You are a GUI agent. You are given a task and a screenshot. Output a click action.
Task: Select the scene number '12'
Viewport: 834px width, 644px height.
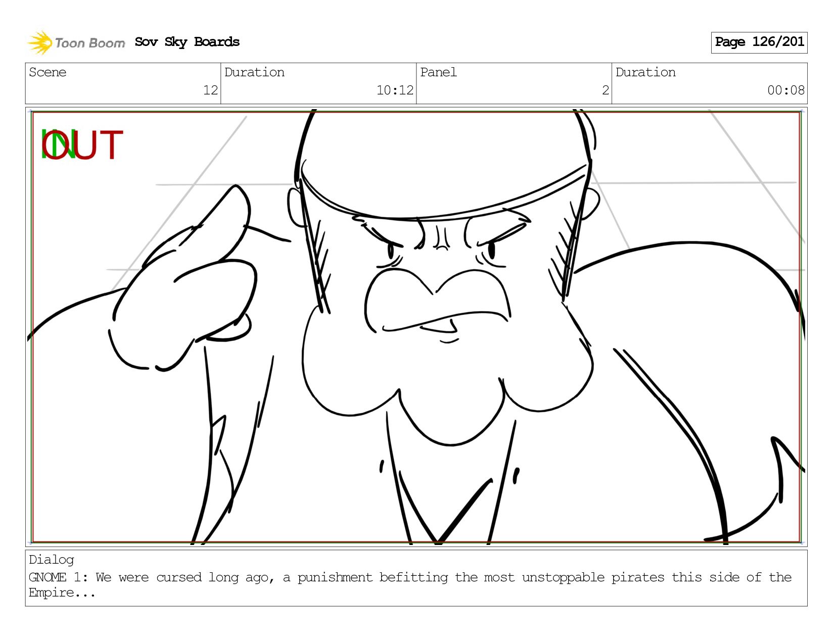[x=210, y=90]
